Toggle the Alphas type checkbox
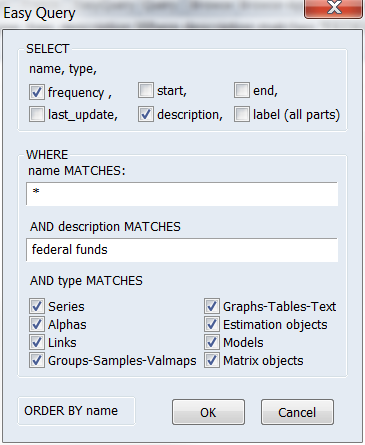Screen dimensions: 365x445 point(37,324)
